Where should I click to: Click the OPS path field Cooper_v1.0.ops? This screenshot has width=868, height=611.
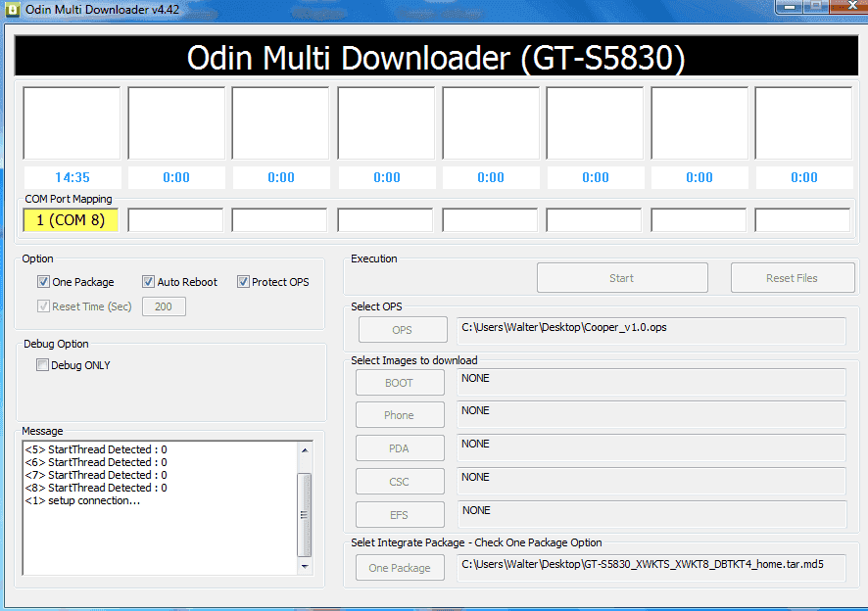pyautogui.click(x=651, y=330)
